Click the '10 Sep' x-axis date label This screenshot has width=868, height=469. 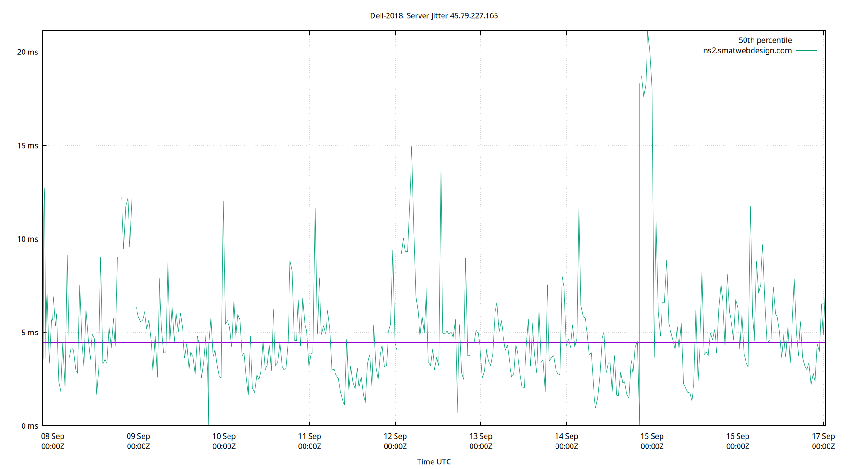(224, 436)
